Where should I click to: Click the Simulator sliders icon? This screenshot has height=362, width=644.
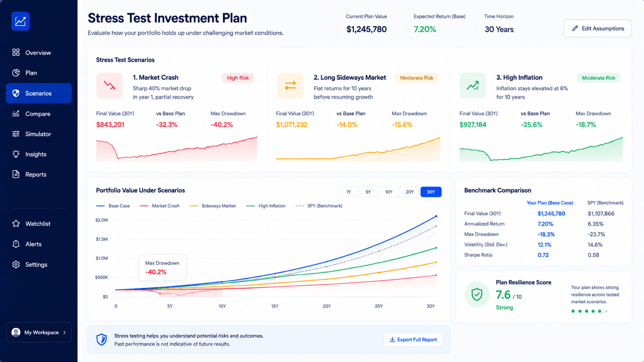[x=16, y=134]
